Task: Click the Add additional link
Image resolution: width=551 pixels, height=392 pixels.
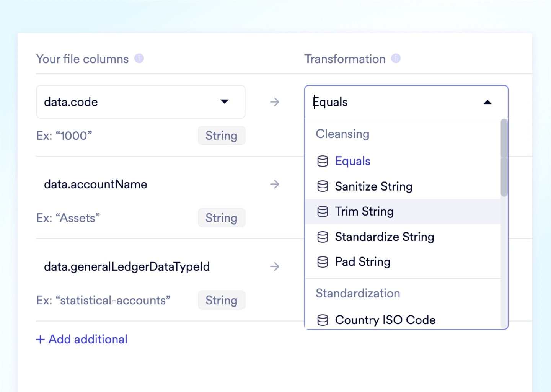Action: [82, 339]
